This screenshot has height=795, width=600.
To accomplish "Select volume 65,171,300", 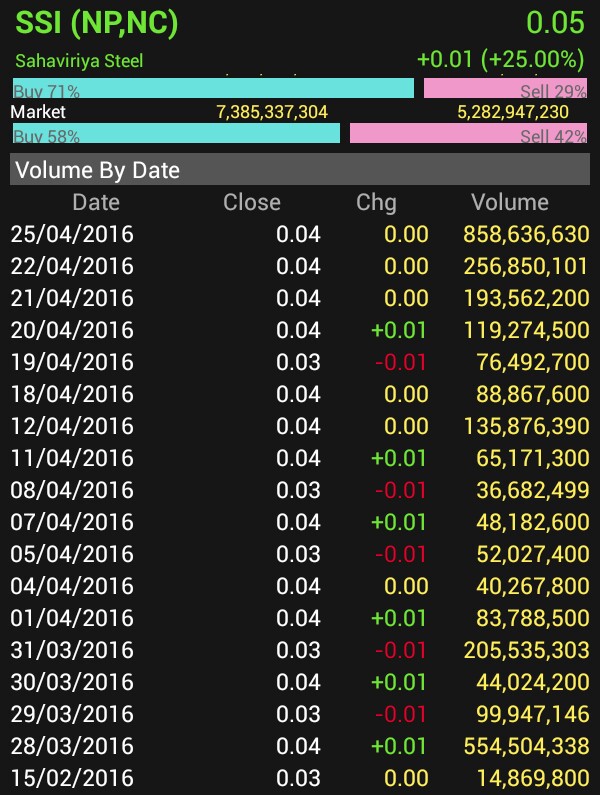I will [x=533, y=458].
